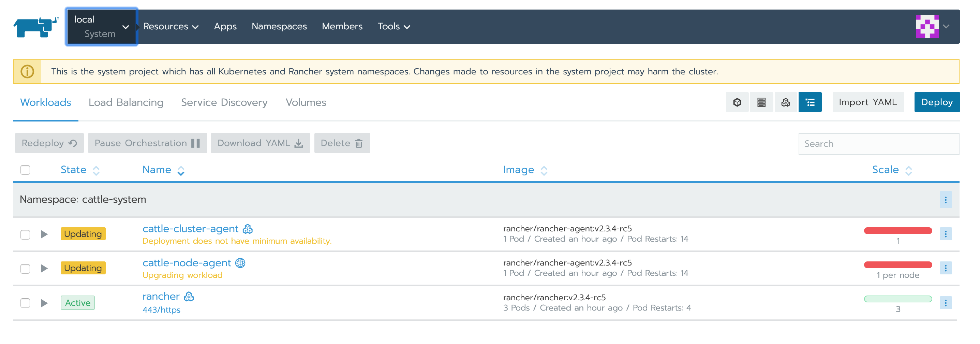Sort workloads by Scale column
980x344 pixels.
892,170
